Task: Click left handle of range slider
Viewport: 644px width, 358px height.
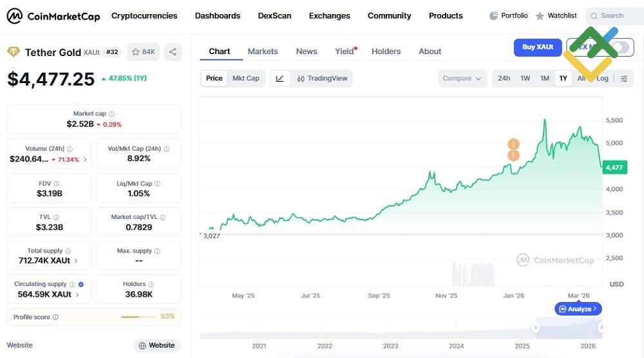Action: pos(536,328)
